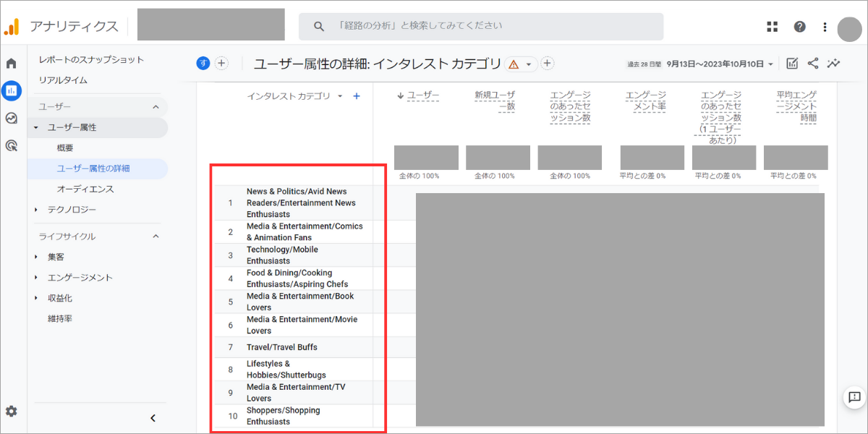This screenshot has width=868, height=434.
Task: Open the Advertising icon in left rail
Action: coord(12,145)
